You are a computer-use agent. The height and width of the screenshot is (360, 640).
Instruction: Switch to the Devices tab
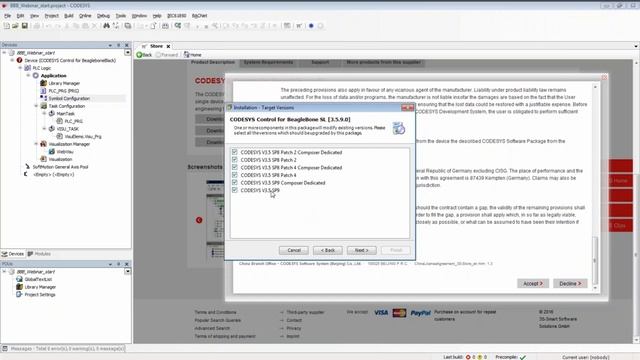pos(13,254)
